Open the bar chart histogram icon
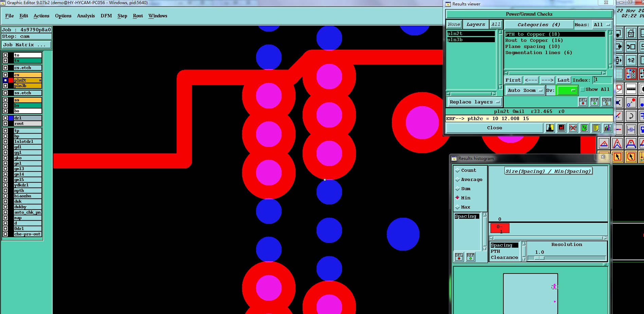The image size is (644, 314). click(x=608, y=128)
